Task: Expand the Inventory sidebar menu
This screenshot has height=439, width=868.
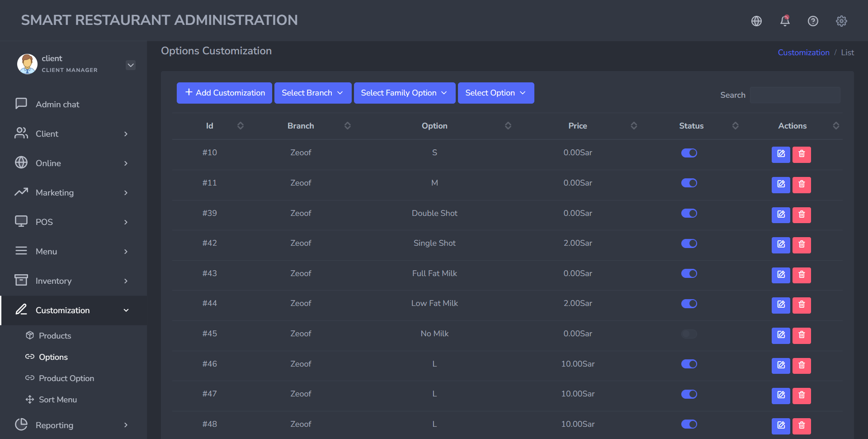Action: click(73, 281)
